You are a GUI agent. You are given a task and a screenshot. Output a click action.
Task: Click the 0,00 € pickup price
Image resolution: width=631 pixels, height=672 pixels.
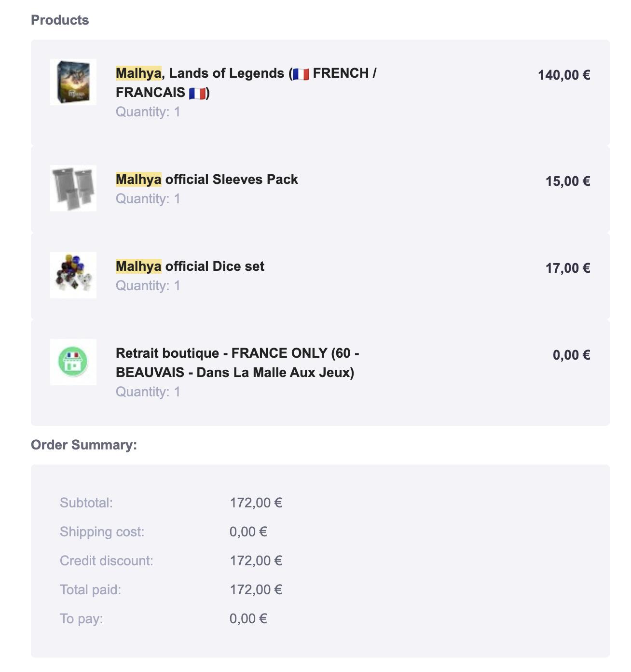572,355
